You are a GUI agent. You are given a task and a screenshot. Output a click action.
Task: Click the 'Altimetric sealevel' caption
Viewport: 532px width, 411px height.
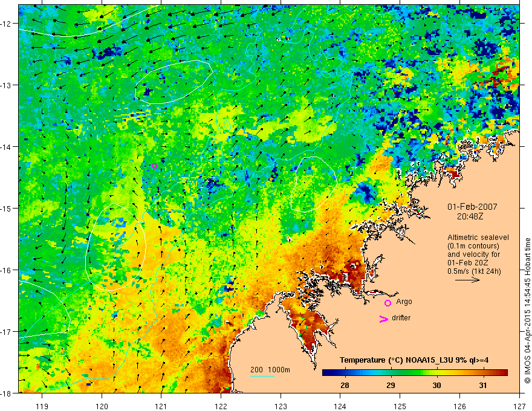click(x=478, y=238)
